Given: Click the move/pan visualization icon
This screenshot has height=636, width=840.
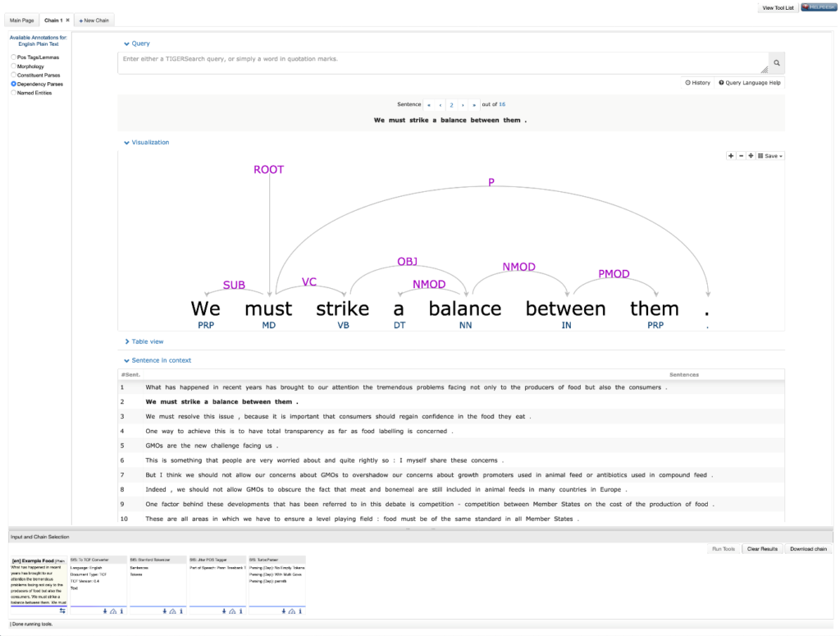Looking at the screenshot, I should tap(751, 156).
